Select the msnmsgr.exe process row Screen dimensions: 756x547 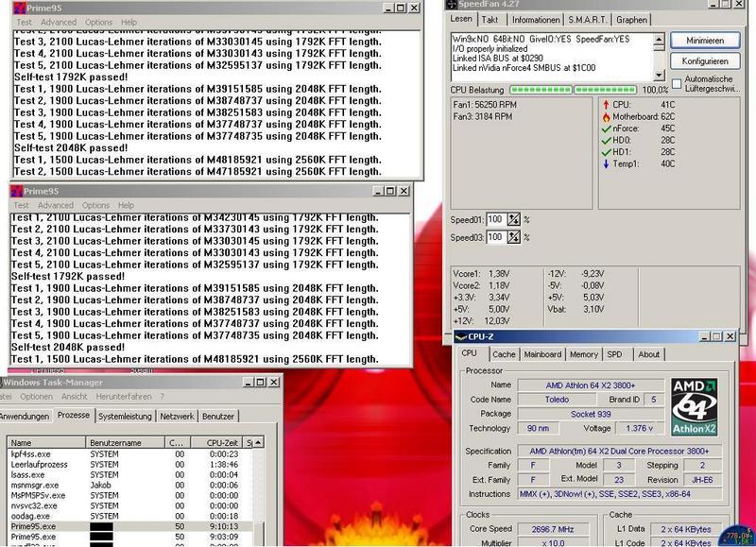click(x=130, y=486)
